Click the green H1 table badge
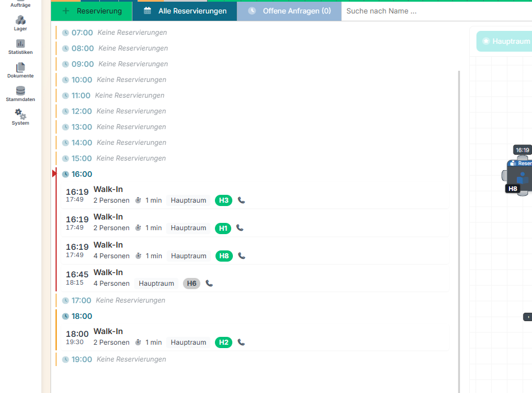The width and height of the screenshot is (532, 393). pyautogui.click(x=223, y=228)
